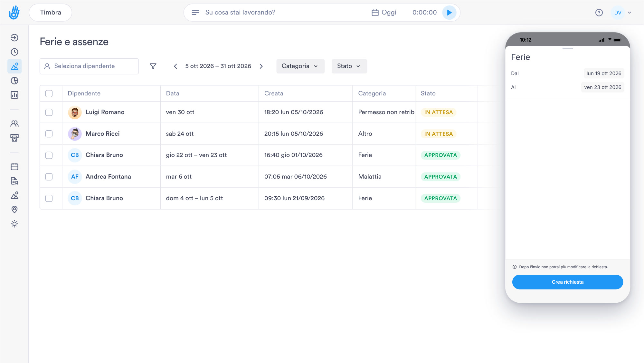Check the Luigi Romano row checkbox
The image size is (644, 363).
tap(49, 112)
